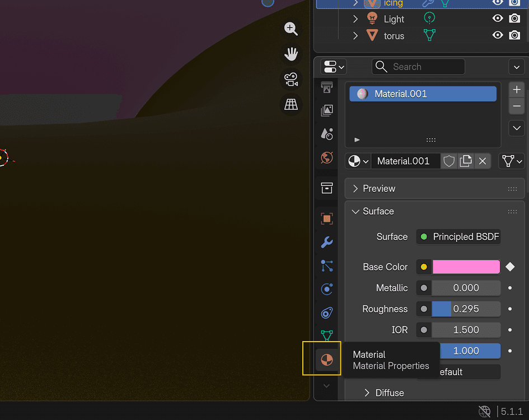
Task: Open the Object Constraints properties tab
Action: (327, 312)
